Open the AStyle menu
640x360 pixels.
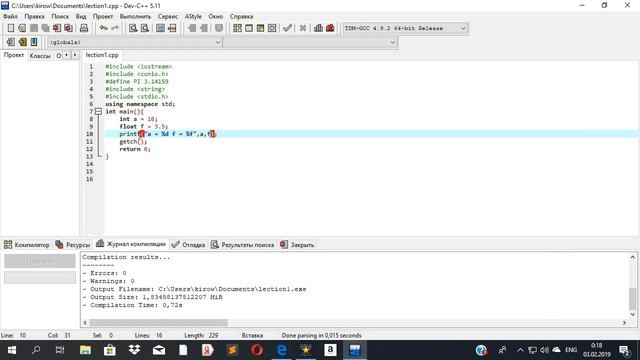(x=193, y=16)
